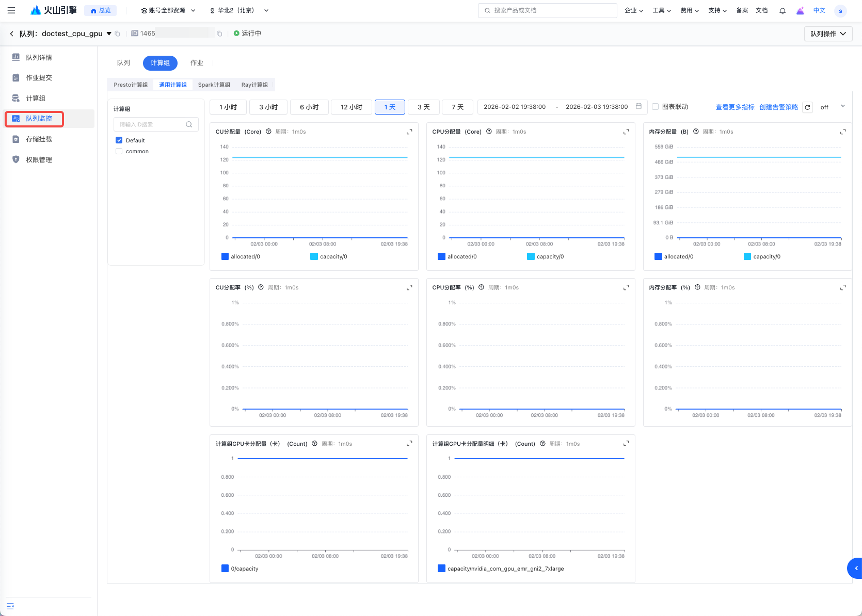This screenshot has height=616, width=862.
Task: Enable the 图表联动 checkbox
Action: pyautogui.click(x=655, y=107)
